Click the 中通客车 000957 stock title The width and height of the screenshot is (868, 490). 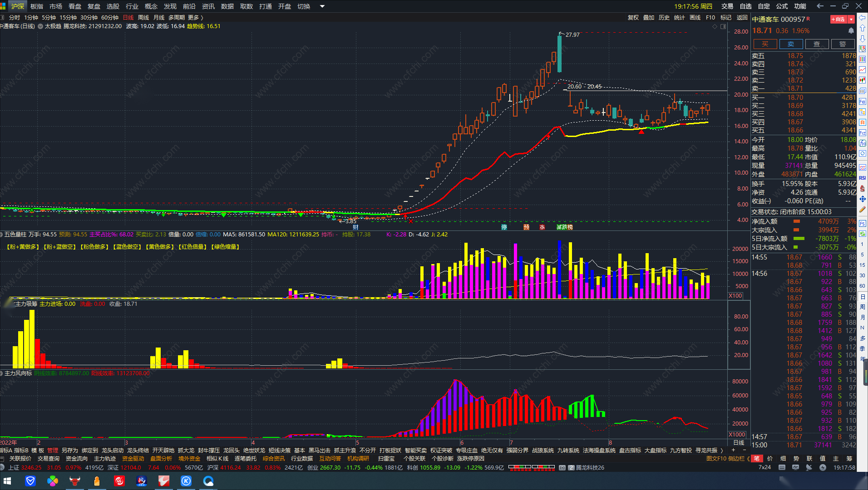779,20
